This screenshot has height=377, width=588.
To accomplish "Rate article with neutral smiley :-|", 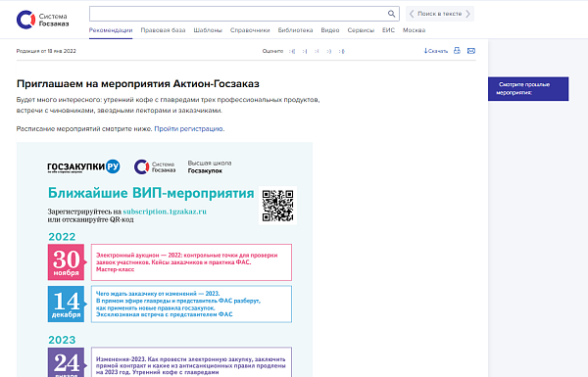I will click(x=317, y=51).
